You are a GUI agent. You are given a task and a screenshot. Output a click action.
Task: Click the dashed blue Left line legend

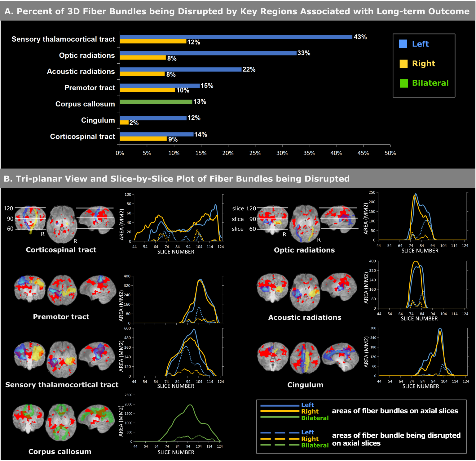coord(280,432)
